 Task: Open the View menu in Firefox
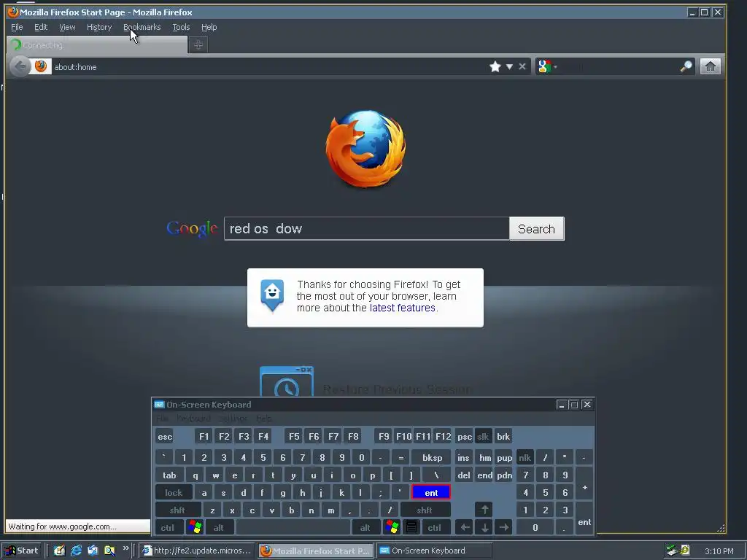[x=67, y=27]
